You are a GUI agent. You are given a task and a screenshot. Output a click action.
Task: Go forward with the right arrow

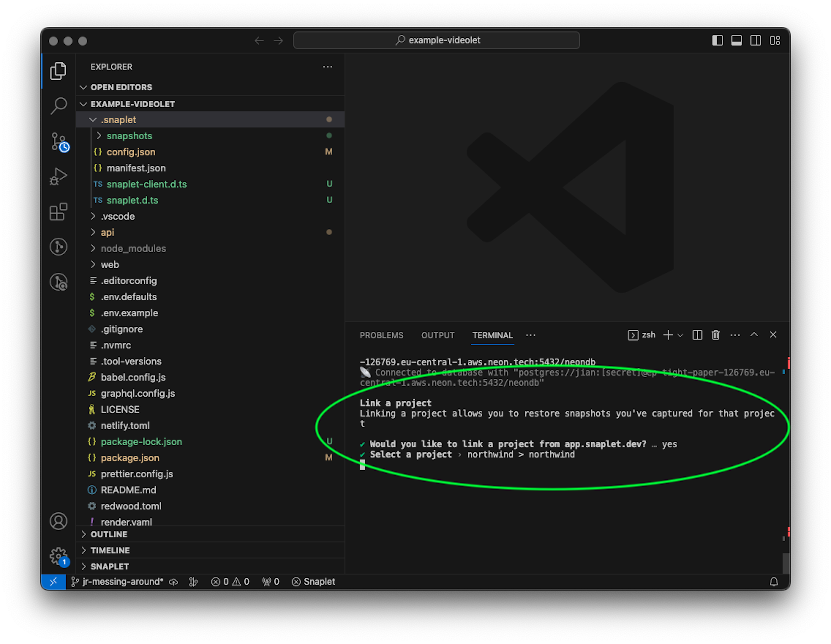click(279, 40)
